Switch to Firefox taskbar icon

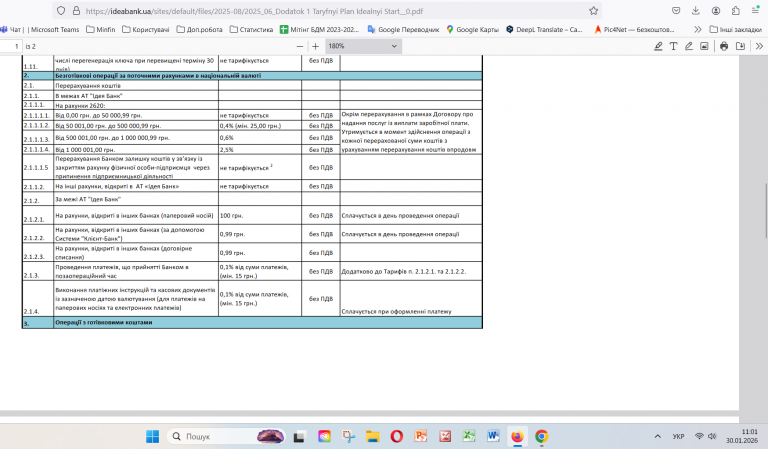pyautogui.click(x=517, y=436)
